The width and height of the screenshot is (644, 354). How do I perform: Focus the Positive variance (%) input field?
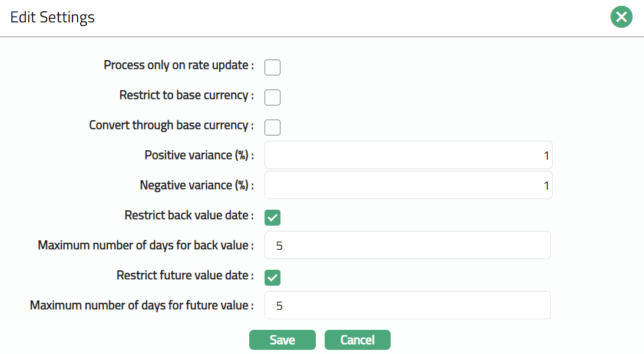(408, 156)
